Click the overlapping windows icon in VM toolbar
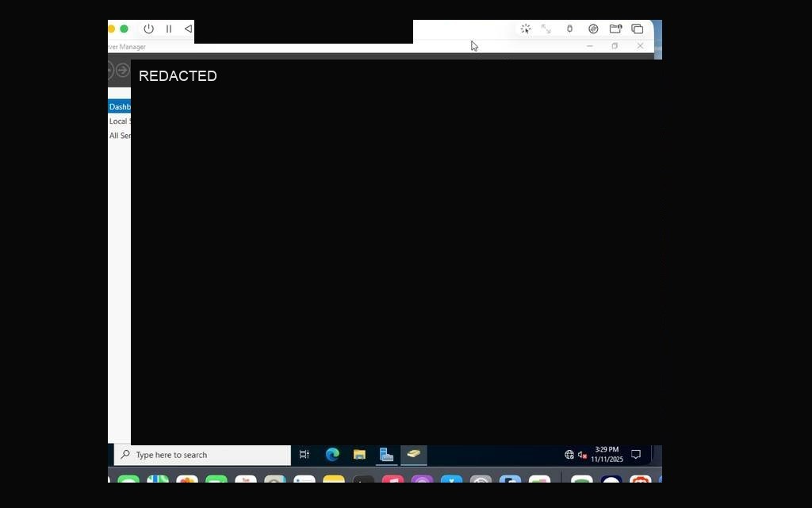 637,29
